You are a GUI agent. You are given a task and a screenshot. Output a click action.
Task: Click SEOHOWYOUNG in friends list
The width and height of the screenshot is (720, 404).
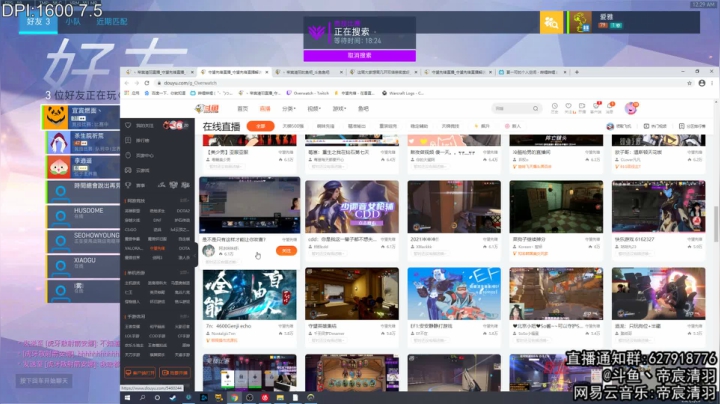[x=83, y=241]
